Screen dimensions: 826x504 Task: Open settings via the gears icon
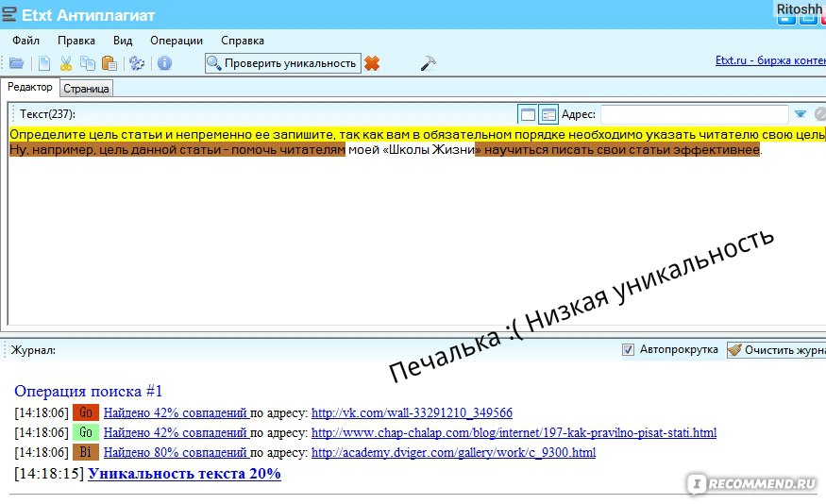click(137, 63)
